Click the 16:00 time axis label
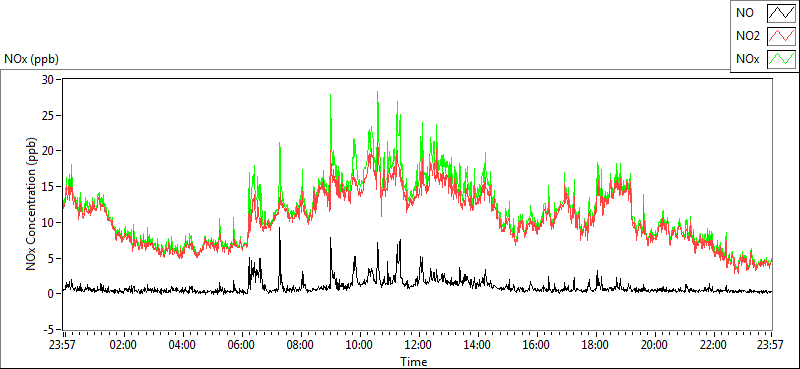The image size is (800, 369). [536, 344]
